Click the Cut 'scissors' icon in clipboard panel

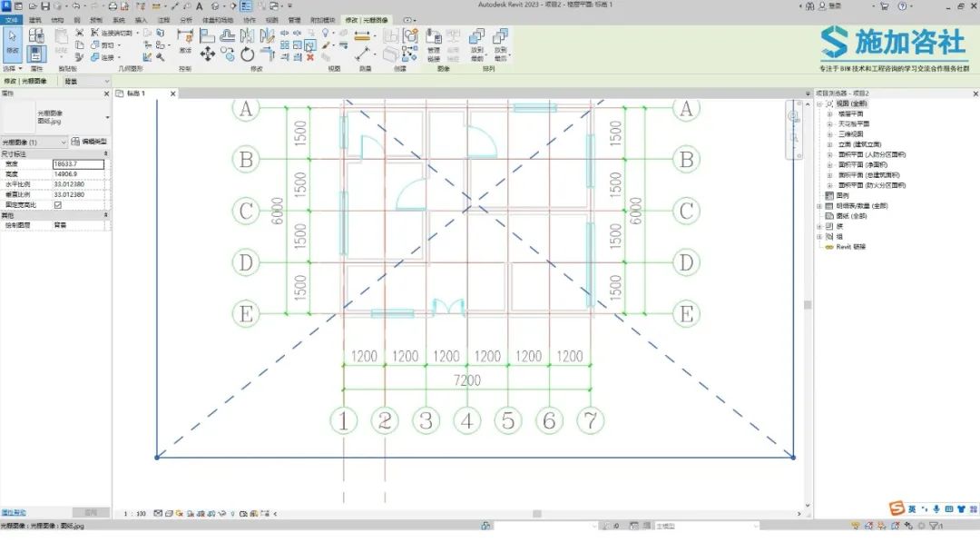click(79, 33)
